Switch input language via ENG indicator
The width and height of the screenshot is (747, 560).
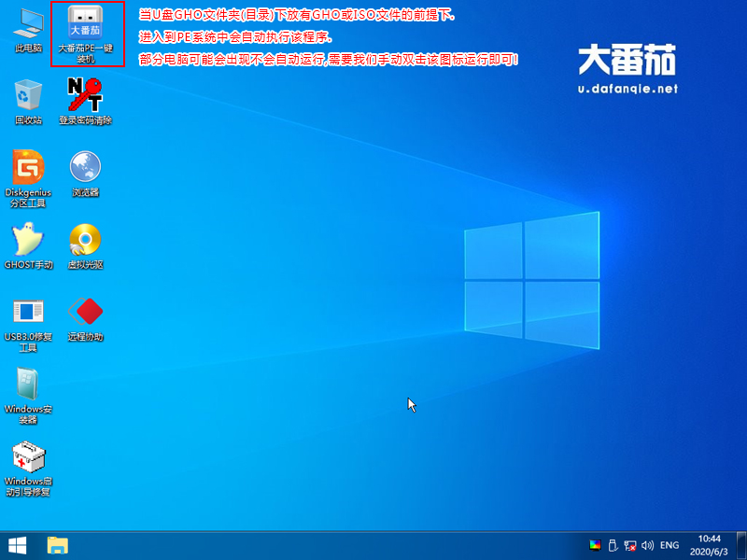(669, 544)
